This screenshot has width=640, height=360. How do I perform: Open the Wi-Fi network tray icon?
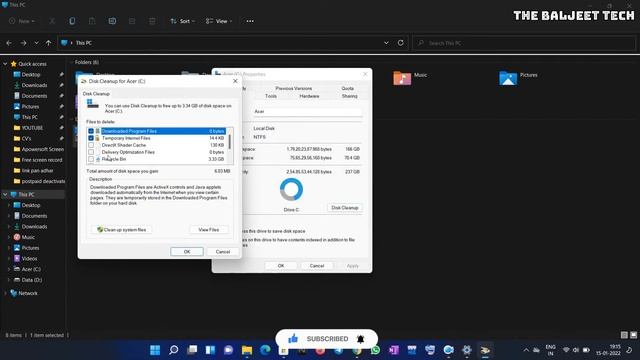(x=566, y=350)
